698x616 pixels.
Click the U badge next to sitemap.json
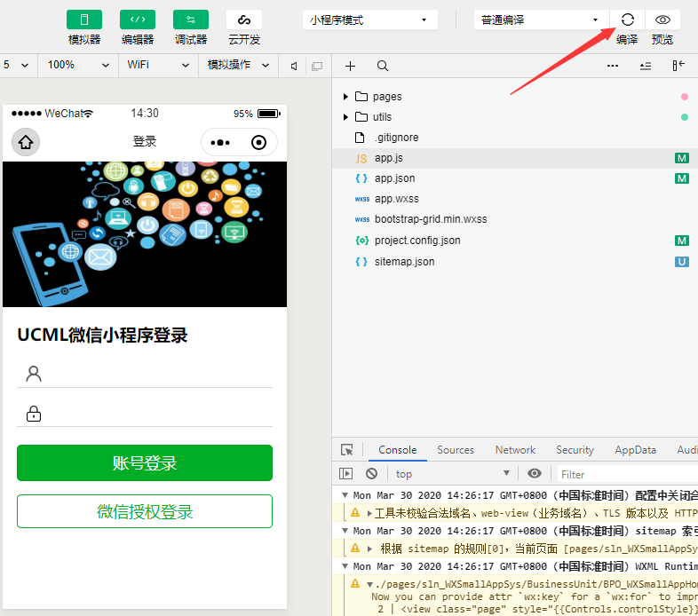click(681, 262)
